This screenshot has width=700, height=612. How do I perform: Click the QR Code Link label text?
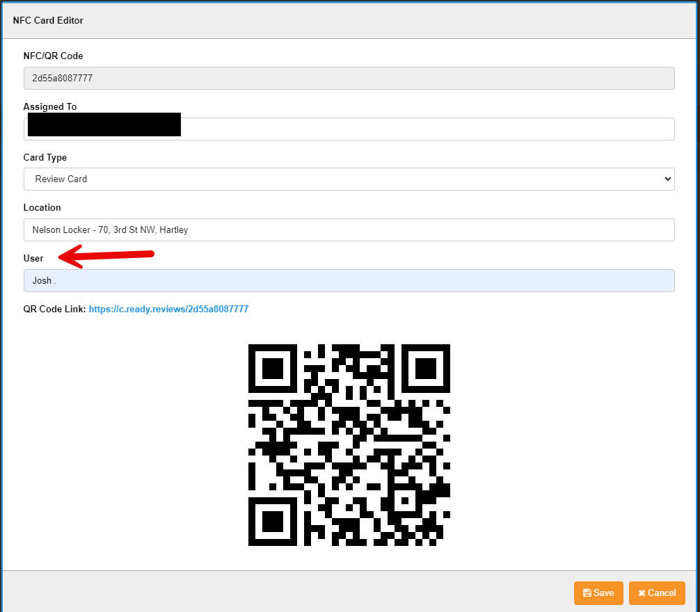click(x=54, y=309)
